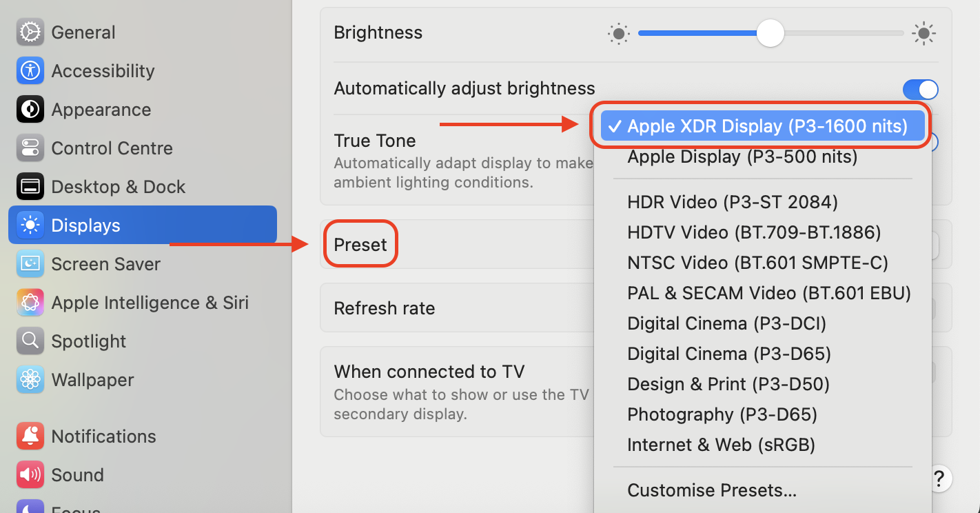
Task: Select the HDR Video (P3-ST 2084) preset
Action: [732, 201]
